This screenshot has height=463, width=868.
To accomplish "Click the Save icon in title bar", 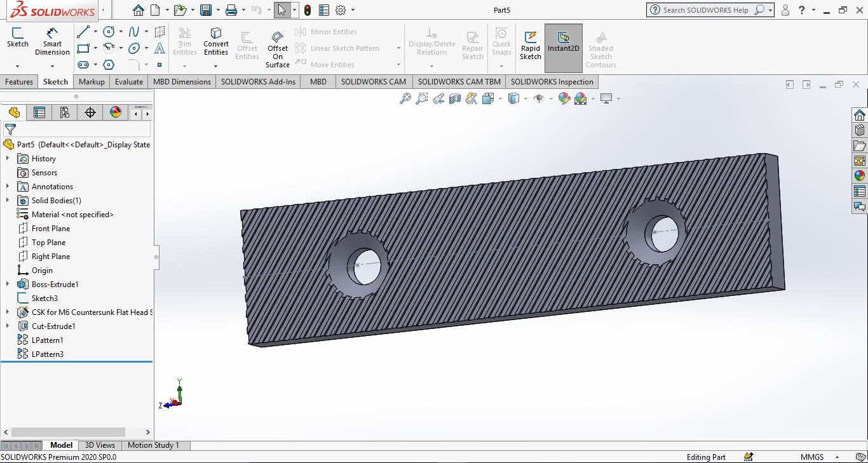I will tap(206, 10).
